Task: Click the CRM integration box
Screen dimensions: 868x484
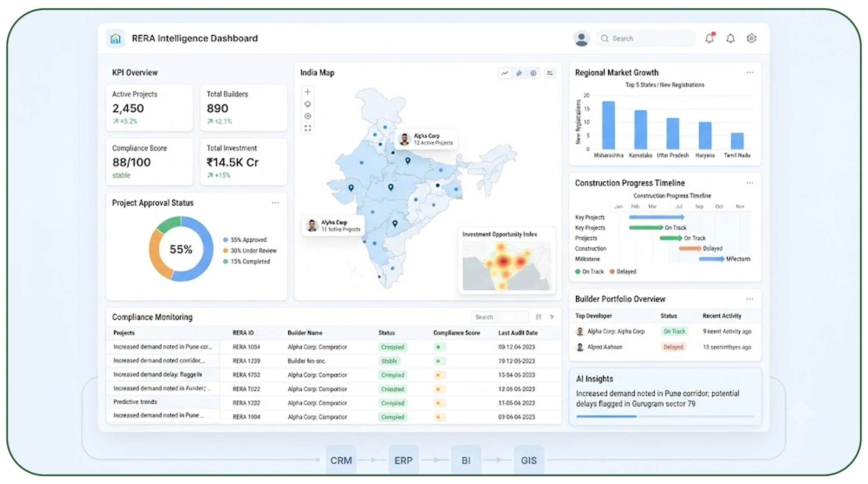Action: [x=341, y=460]
